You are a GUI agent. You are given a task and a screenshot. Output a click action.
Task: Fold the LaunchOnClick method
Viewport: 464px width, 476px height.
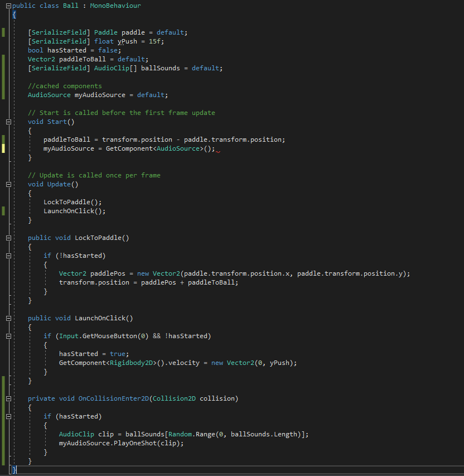pos(8,318)
